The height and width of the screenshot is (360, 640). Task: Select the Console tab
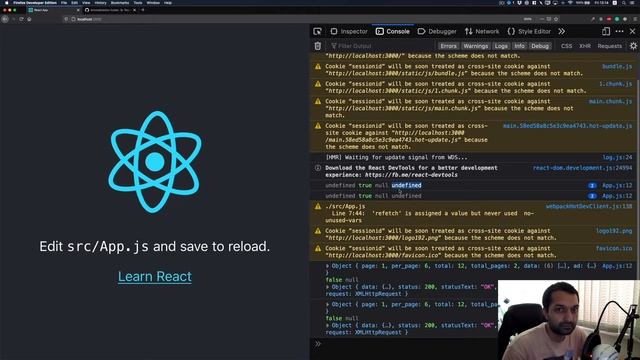[392, 31]
